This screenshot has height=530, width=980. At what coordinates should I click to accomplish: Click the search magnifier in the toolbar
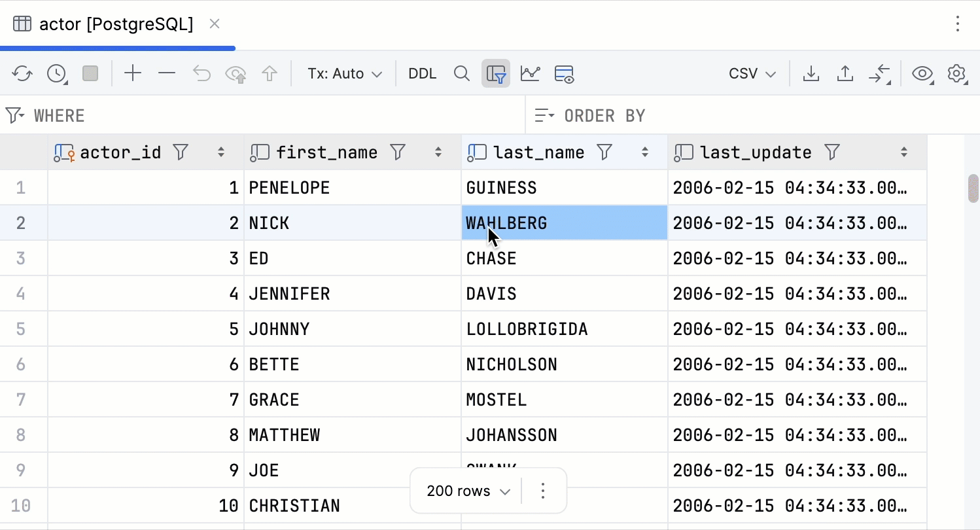pos(462,73)
